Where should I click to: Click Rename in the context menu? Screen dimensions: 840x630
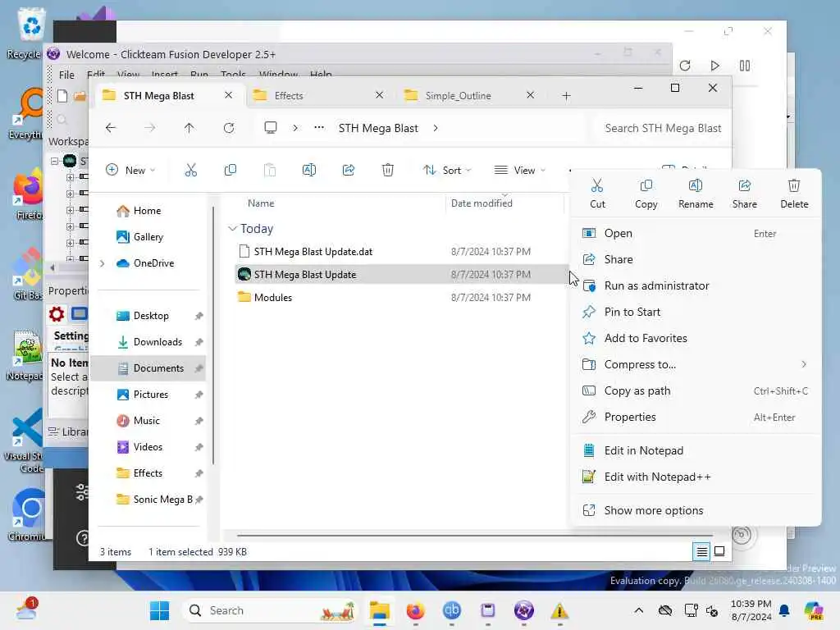(696, 194)
